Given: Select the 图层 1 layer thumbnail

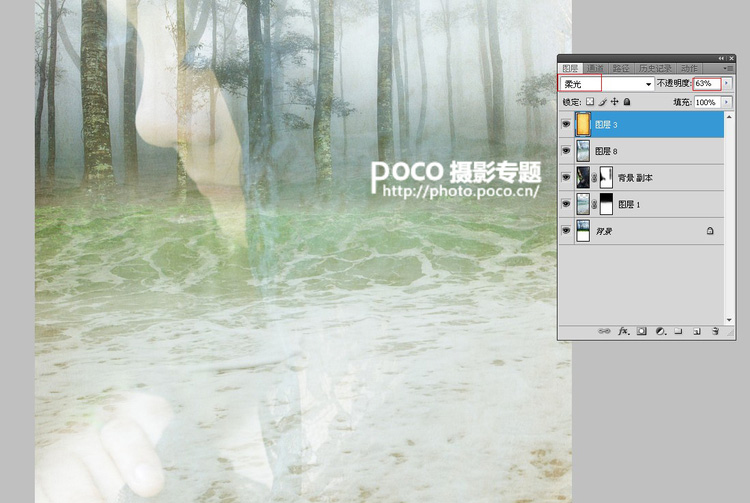Looking at the screenshot, I should coord(583,204).
